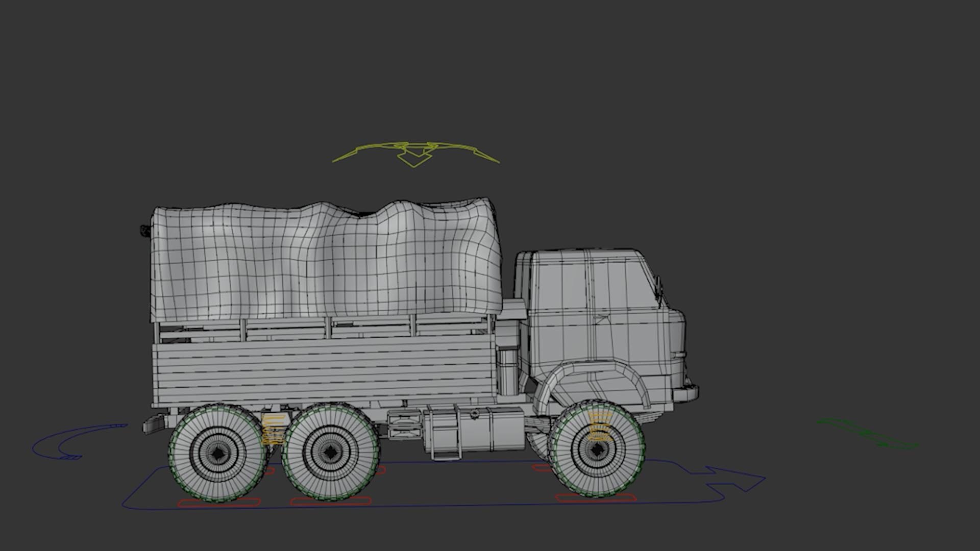Select orange suspension control between rear wheels

tap(273, 430)
